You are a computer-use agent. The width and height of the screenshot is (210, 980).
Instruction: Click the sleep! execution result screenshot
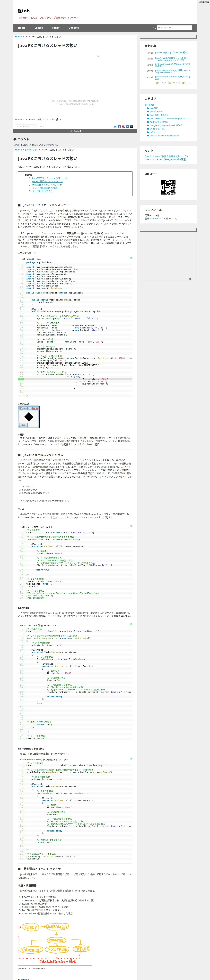point(29,417)
